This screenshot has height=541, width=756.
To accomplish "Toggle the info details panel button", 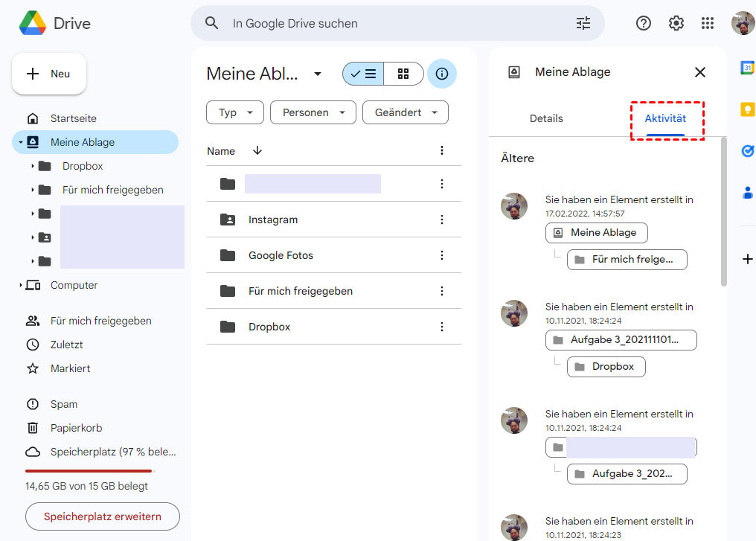I will pos(442,74).
